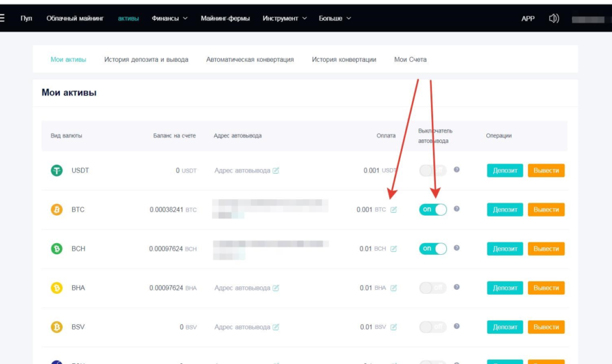Open Майнинг-фермы page
This screenshot has width=612, height=364.
(226, 19)
